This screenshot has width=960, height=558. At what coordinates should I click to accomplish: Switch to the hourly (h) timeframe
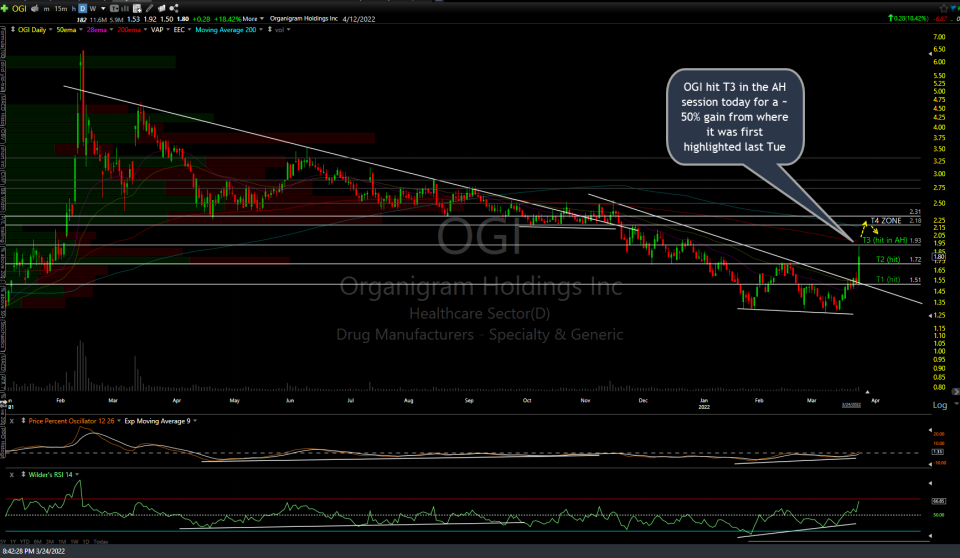point(73,9)
